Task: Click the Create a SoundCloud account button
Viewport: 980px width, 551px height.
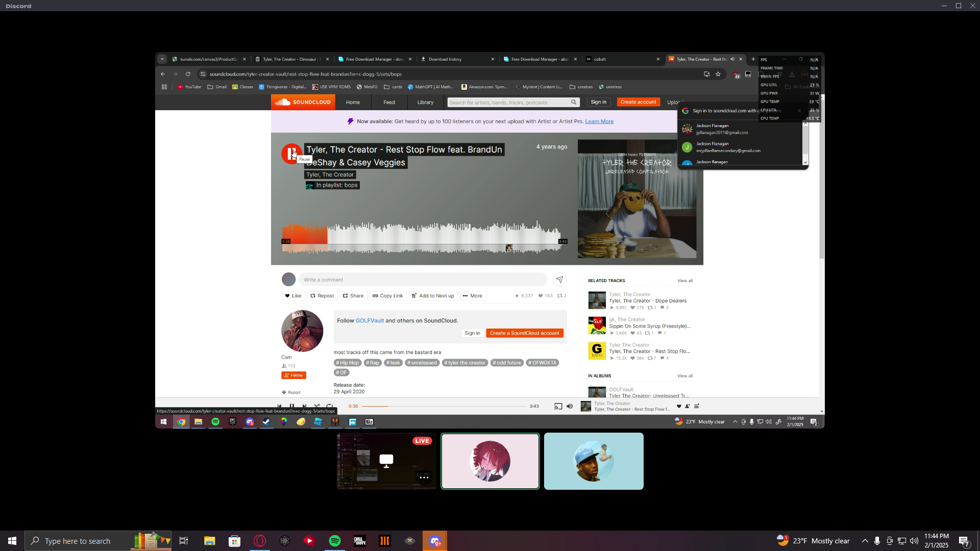Action: pyautogui.click(x=524, y=333)
